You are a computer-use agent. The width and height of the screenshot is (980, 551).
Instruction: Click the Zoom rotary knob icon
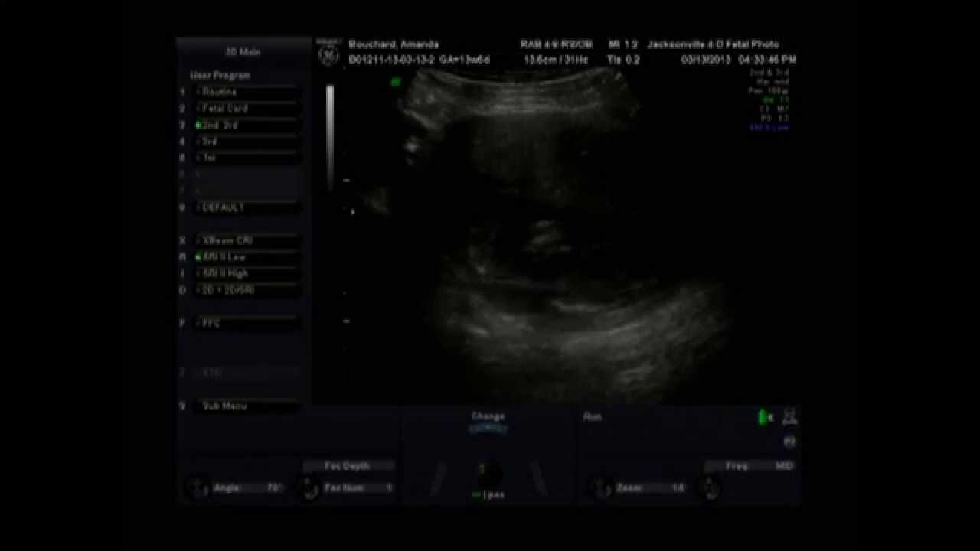click(x=602, y=487)
